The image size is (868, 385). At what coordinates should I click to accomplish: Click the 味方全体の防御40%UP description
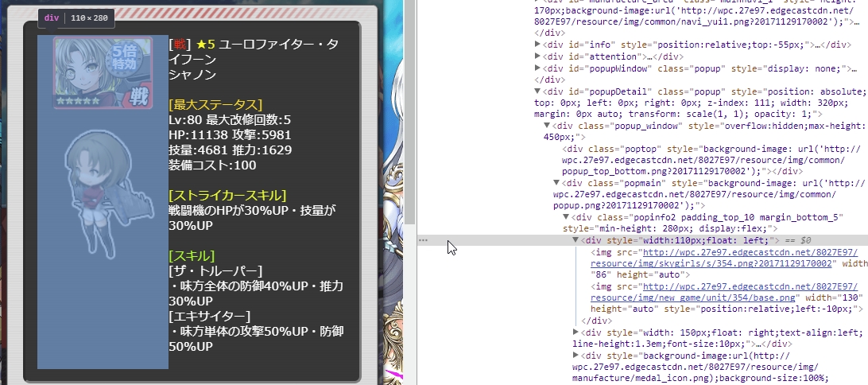(x=256, y=294)
